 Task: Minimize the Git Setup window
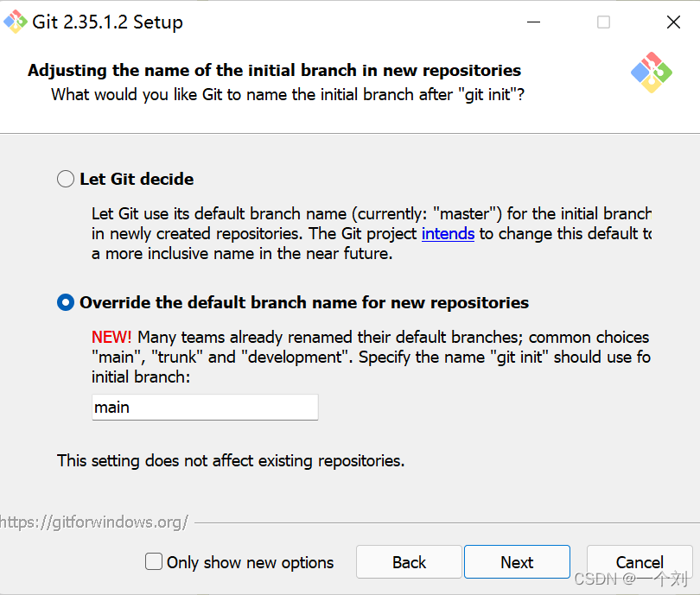click(x=533, y=22)
